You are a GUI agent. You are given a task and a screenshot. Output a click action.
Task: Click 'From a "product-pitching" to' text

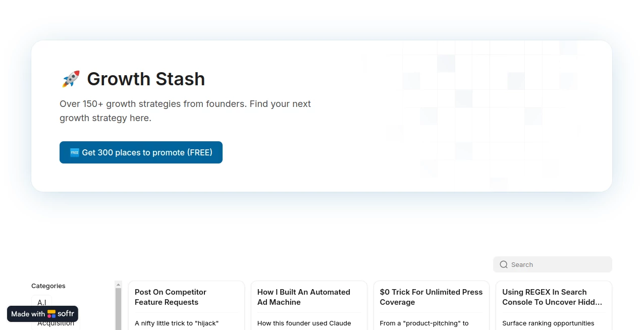point(424,323)
